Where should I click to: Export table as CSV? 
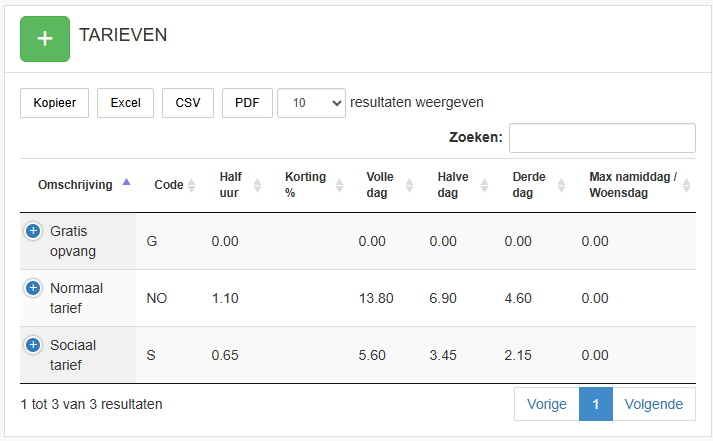(188, 103)
